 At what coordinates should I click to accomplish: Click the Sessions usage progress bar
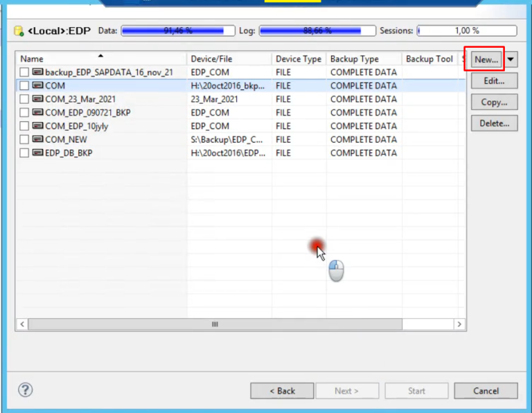click(x=467, y=31)
